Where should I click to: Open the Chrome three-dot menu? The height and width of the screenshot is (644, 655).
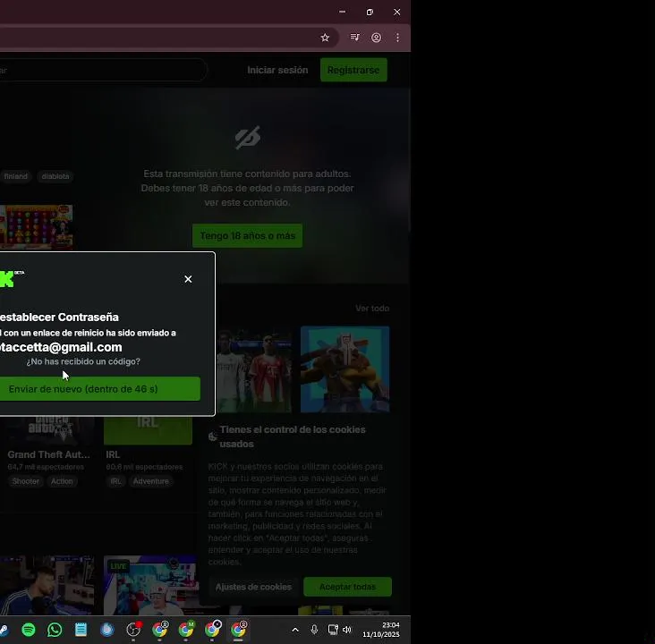[397, 38]
